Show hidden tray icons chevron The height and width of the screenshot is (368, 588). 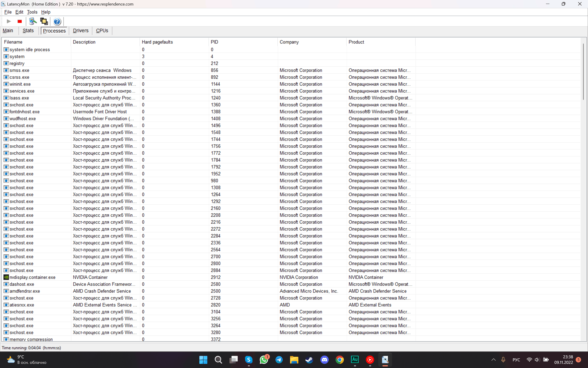point(493,360)
